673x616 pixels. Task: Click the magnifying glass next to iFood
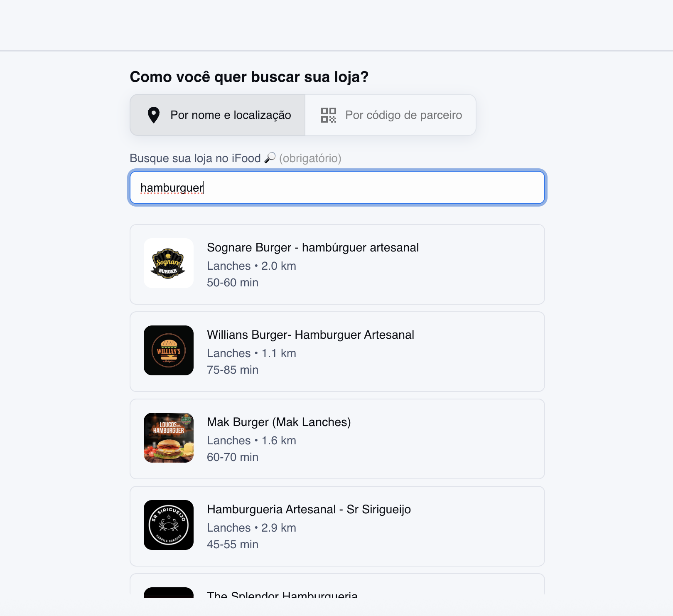[270, 158]
